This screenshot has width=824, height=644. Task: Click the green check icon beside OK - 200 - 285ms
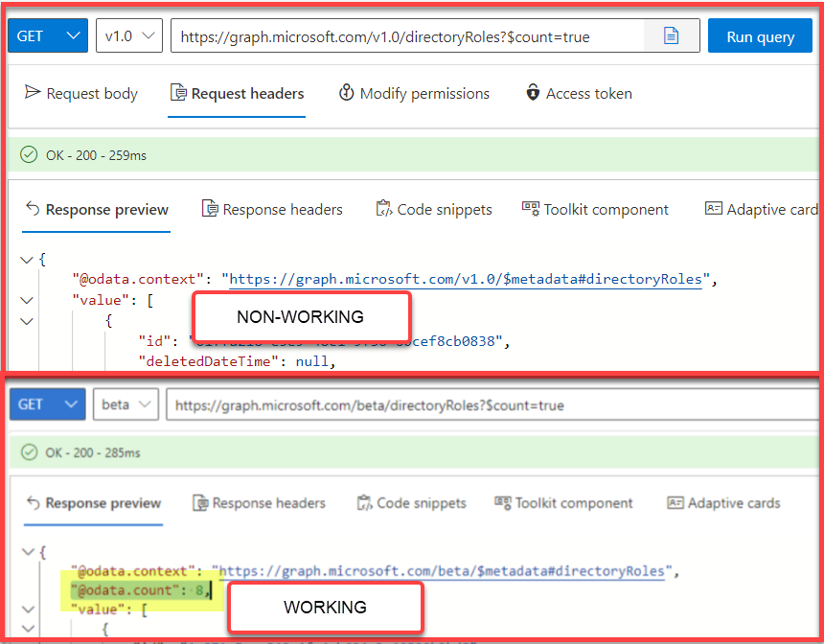click(x=29, y=452)
